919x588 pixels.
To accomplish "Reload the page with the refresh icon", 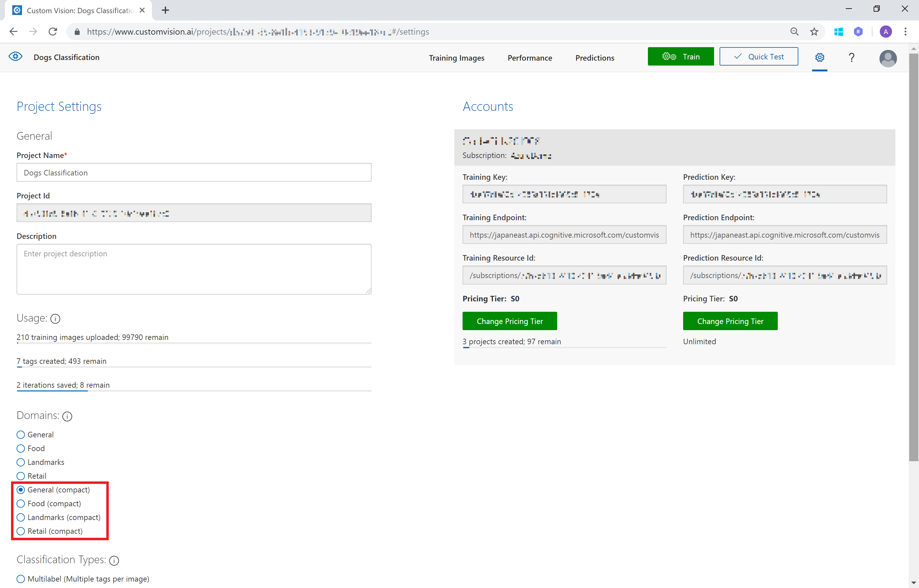I will pos(53,32).
